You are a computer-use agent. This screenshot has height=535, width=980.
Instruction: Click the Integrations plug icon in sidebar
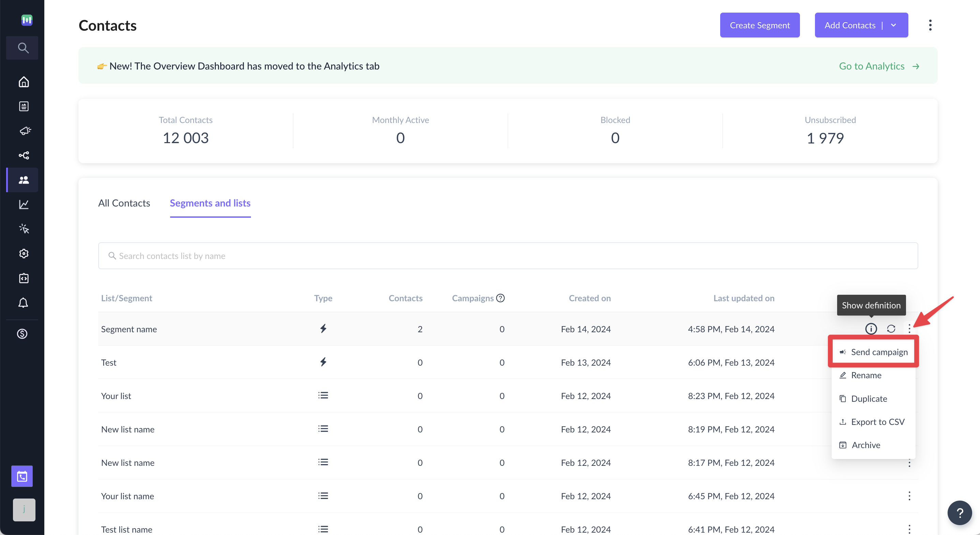[23, 278]
